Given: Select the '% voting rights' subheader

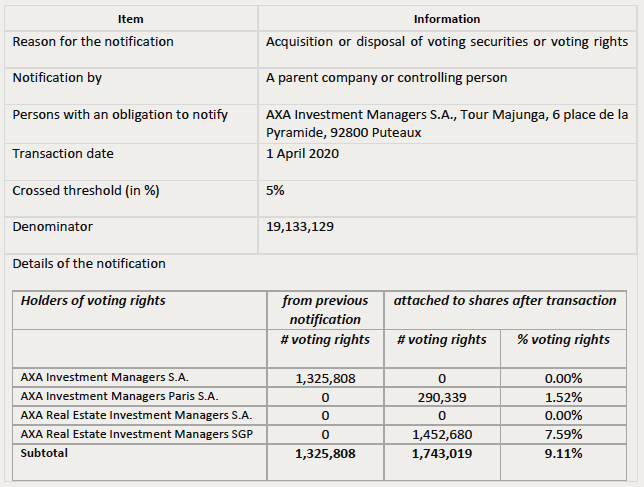Looking at the screenshot, I should point(563,348).
